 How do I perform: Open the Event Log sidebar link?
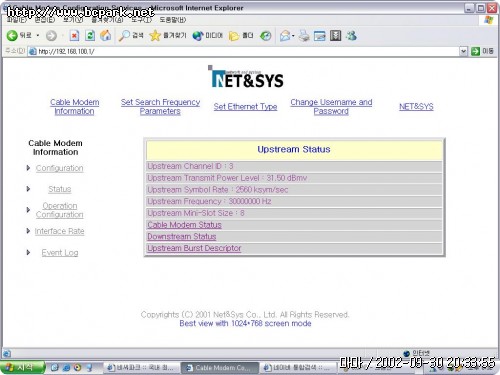coord(60,253)
